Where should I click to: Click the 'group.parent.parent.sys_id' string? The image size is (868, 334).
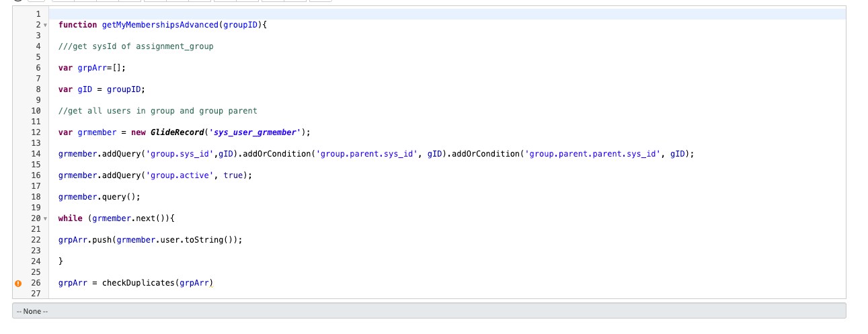point(592,154)
